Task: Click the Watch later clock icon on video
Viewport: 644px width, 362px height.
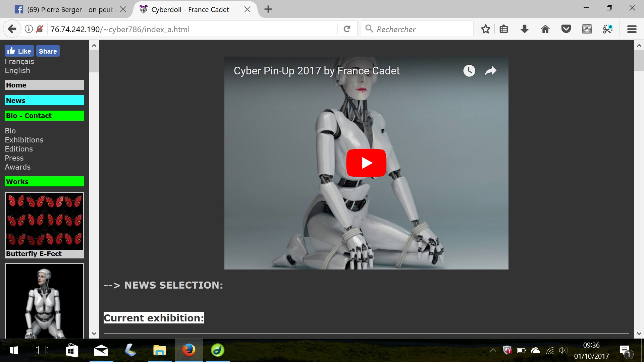Action: coord(469,71)
